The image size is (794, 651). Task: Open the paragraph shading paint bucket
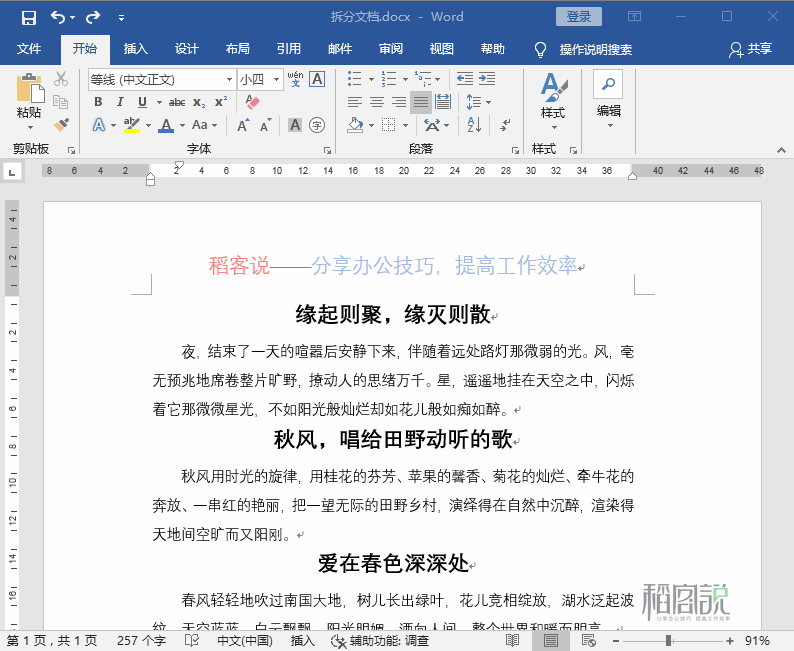(x=355, y=125)
